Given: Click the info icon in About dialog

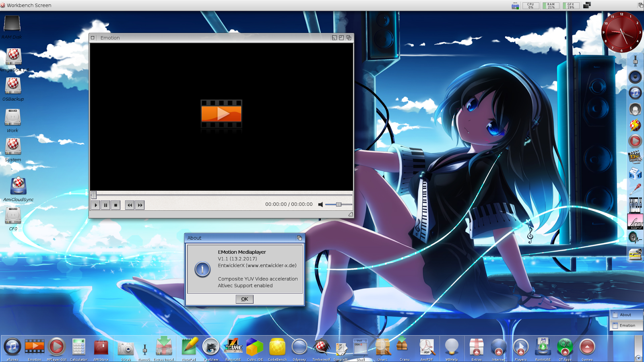Looking at the screenshot, I should pyautogui.click(x=202, y=269).
